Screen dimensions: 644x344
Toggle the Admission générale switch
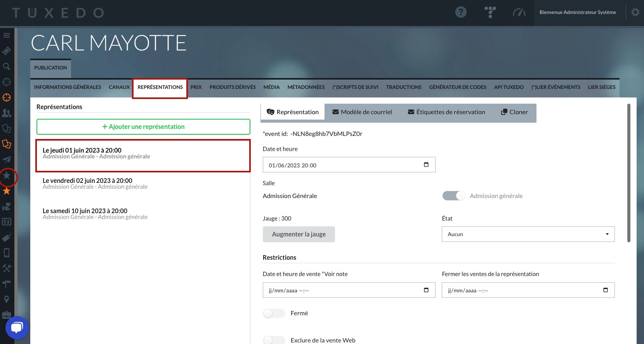[453, 196]
